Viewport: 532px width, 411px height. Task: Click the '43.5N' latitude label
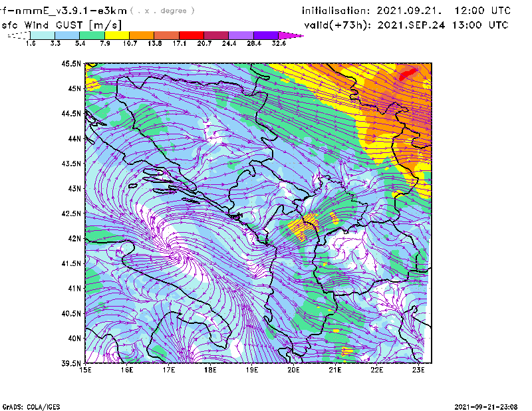(72, 164)
